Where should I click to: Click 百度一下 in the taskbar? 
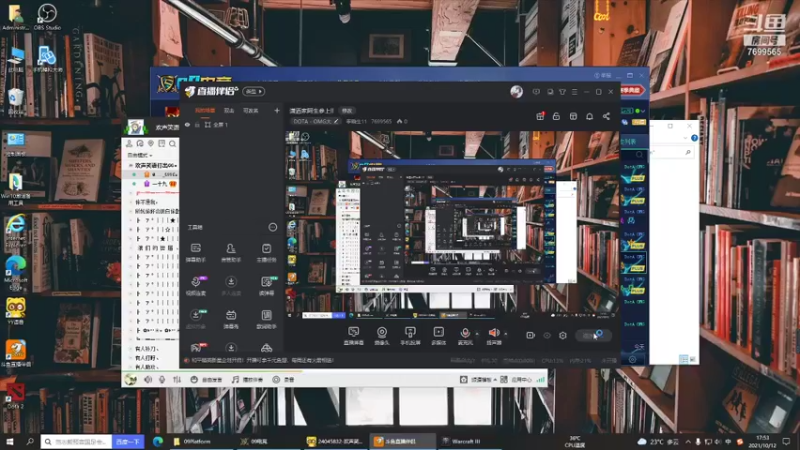tap(128, 441)
